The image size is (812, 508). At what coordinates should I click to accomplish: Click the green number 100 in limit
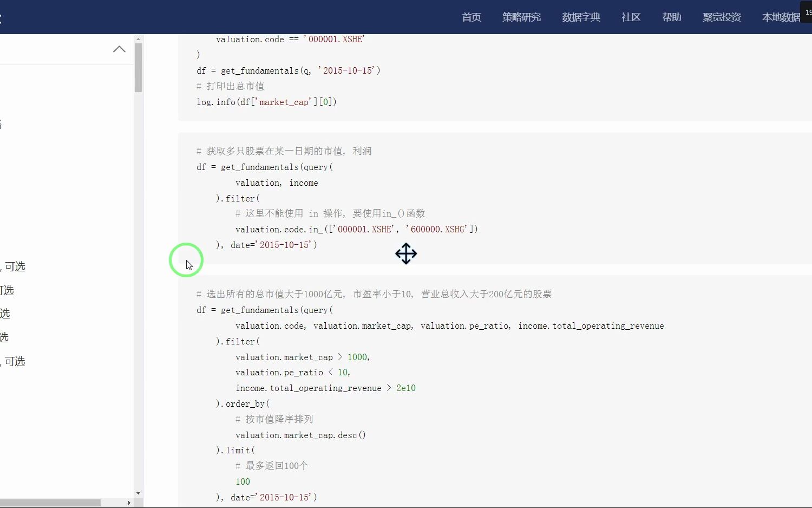[x=243, y=481]
